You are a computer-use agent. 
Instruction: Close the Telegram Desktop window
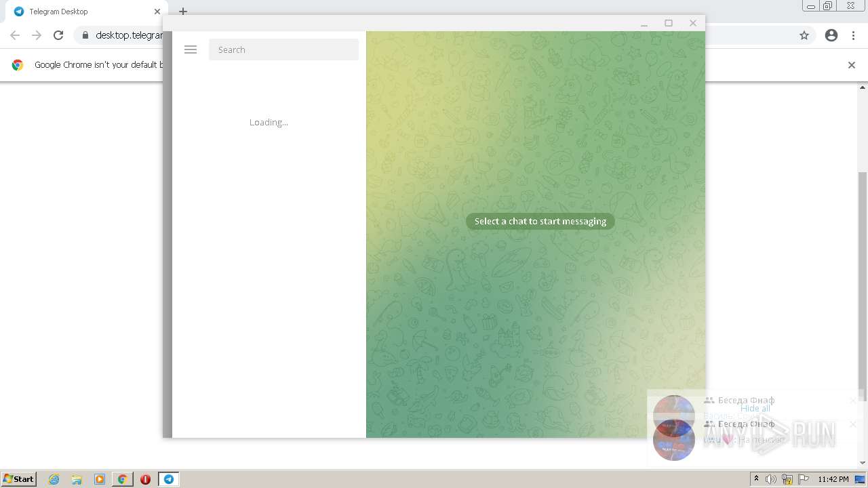[693, 24]
